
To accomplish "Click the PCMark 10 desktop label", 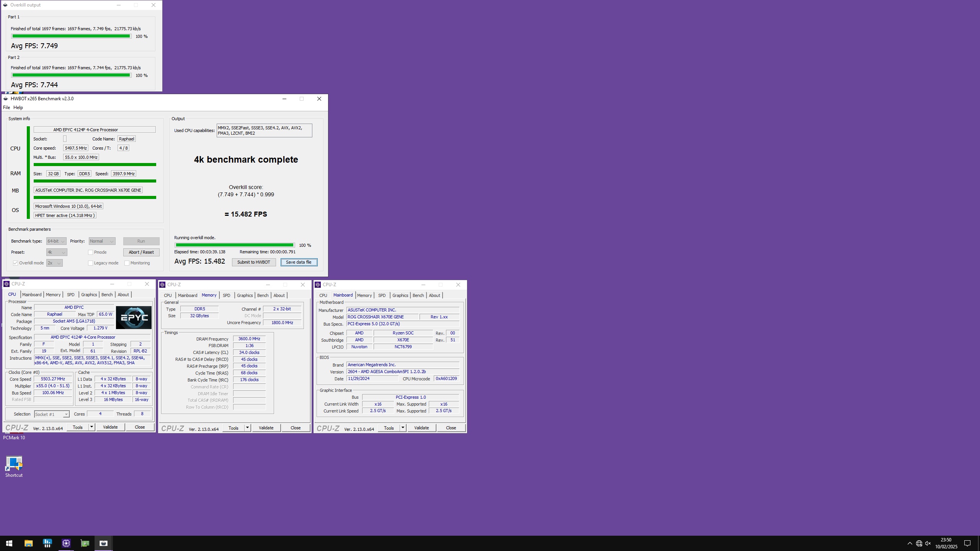I will point(14,438).
